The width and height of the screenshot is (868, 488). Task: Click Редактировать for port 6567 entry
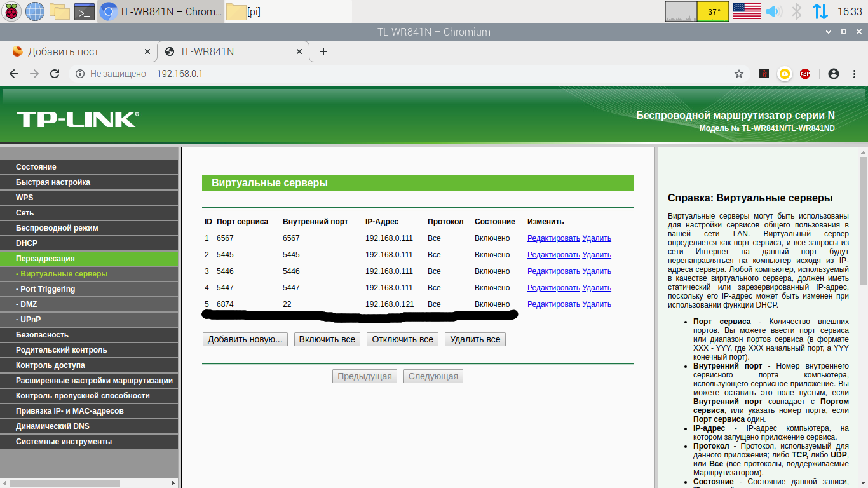point(553,238)
